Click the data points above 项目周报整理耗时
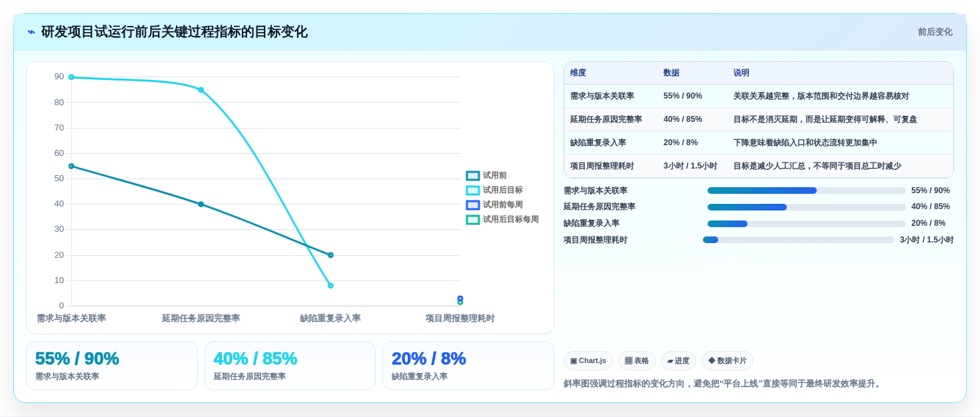Screen dimensions: 980x417 460,300
